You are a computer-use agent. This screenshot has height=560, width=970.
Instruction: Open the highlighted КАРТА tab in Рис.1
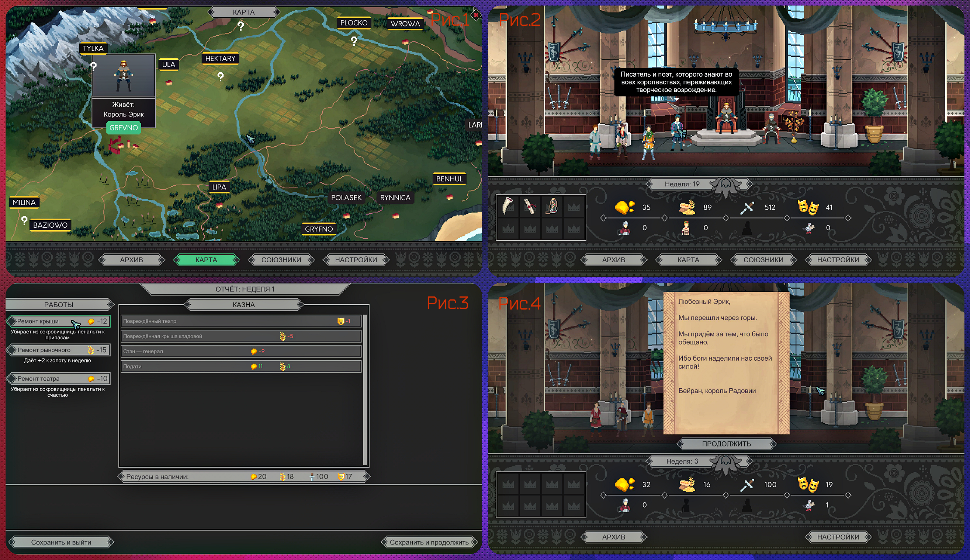pos(206,260)
